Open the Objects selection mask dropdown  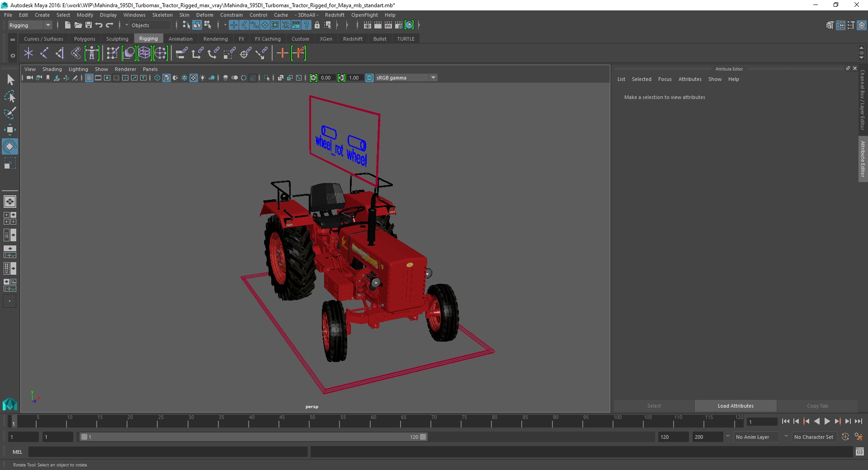click(x=151, y=25)
